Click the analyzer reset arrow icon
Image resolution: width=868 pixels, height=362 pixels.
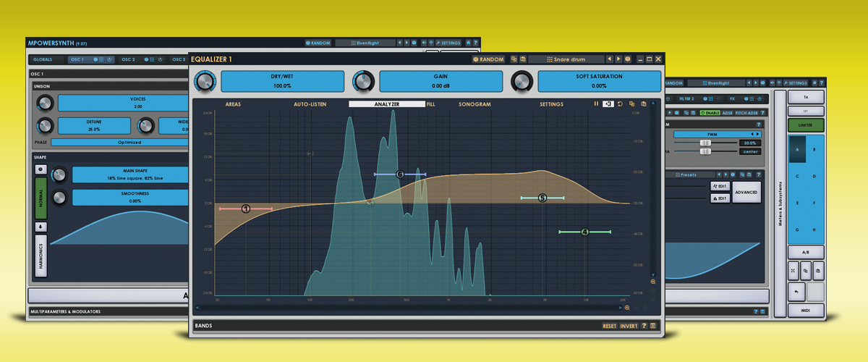pyautogui.click(x=620, y=104)
